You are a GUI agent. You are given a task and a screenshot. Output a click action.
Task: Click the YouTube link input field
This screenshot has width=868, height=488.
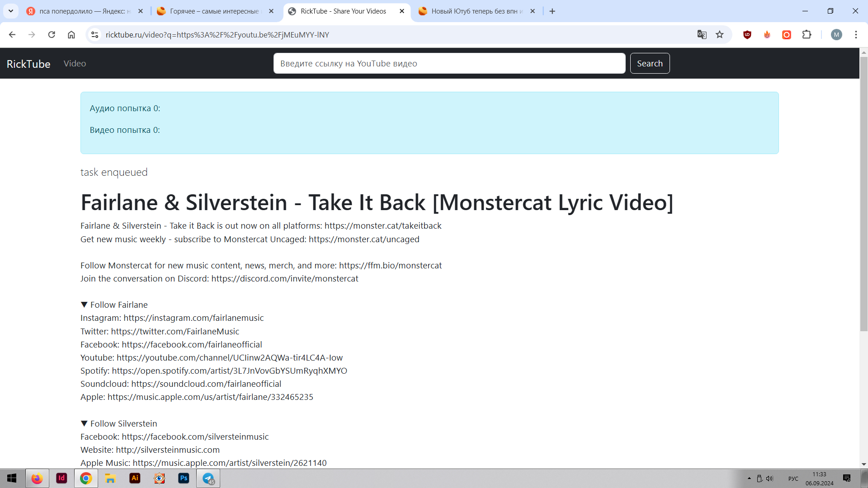pyautogui.click(x=449, y=63)
